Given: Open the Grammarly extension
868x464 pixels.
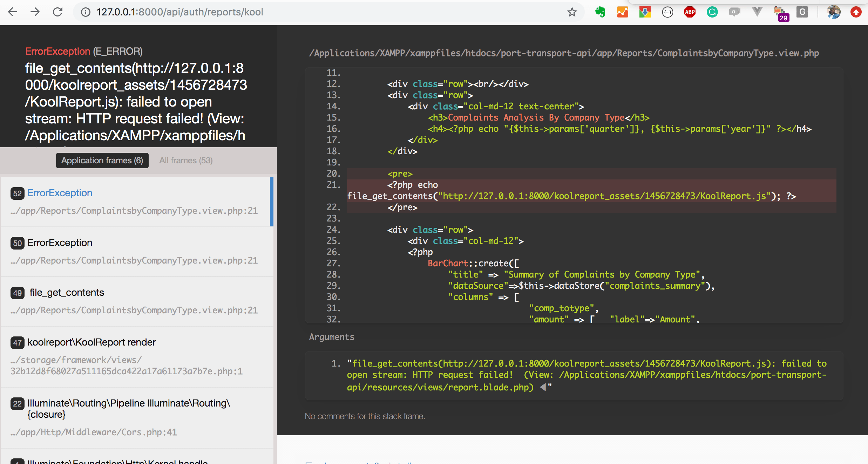Looking at the screenshot, I should 712,12.
